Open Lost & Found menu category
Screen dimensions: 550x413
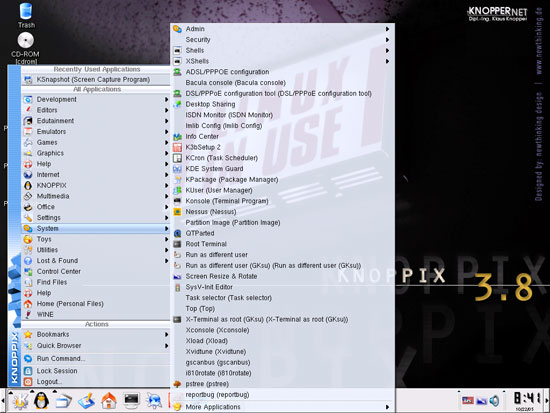(x=96, y=261)
